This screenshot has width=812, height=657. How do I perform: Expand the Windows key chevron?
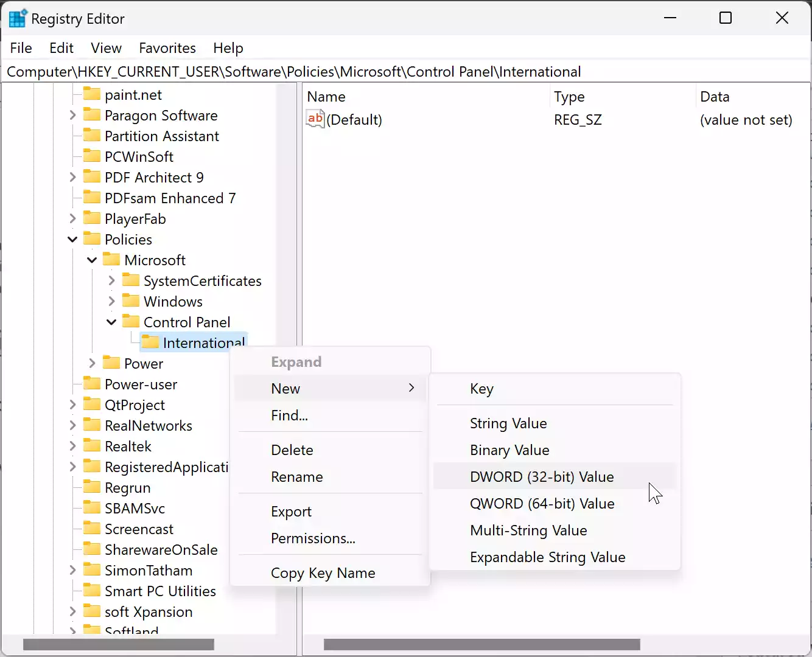[111, 301]
